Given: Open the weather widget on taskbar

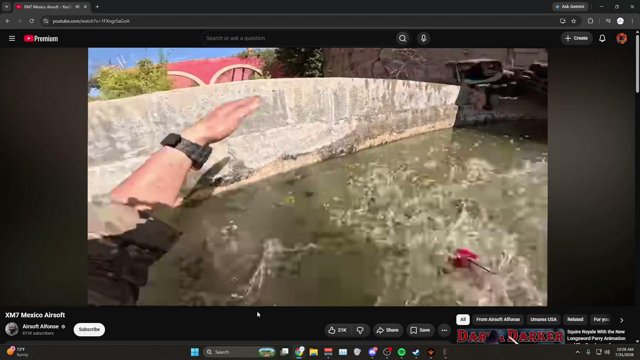Looking at the screenshot, I should (17, 352).
